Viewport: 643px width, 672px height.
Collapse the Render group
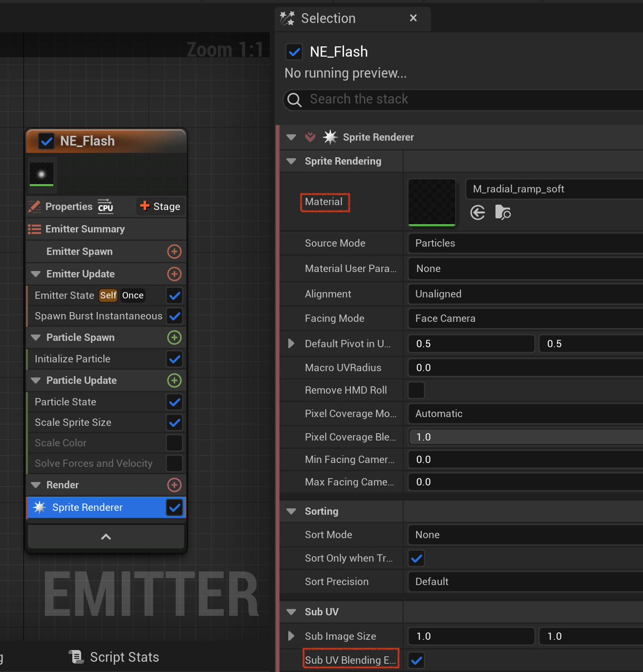(36, 485)
